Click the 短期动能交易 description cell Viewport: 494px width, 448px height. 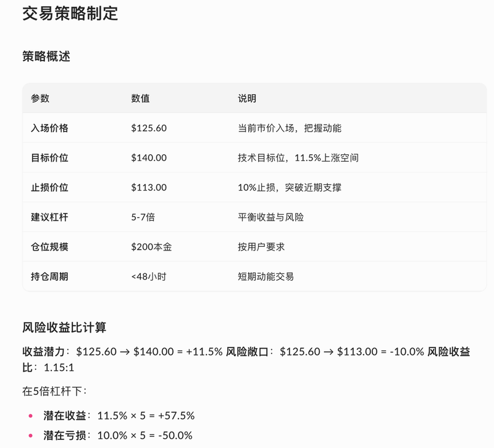point(266,276)
